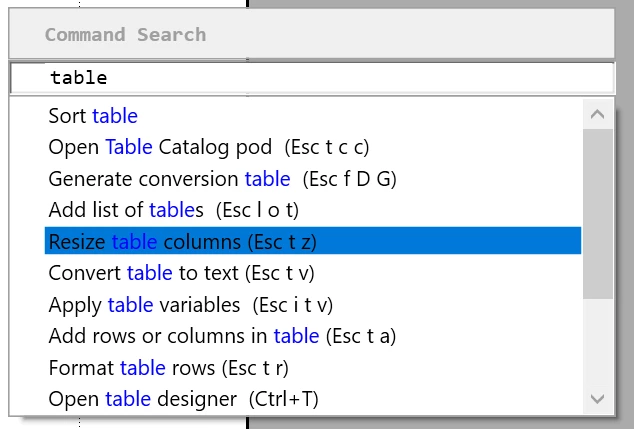
Task: Select Apply table variables command
Action: 191,304
